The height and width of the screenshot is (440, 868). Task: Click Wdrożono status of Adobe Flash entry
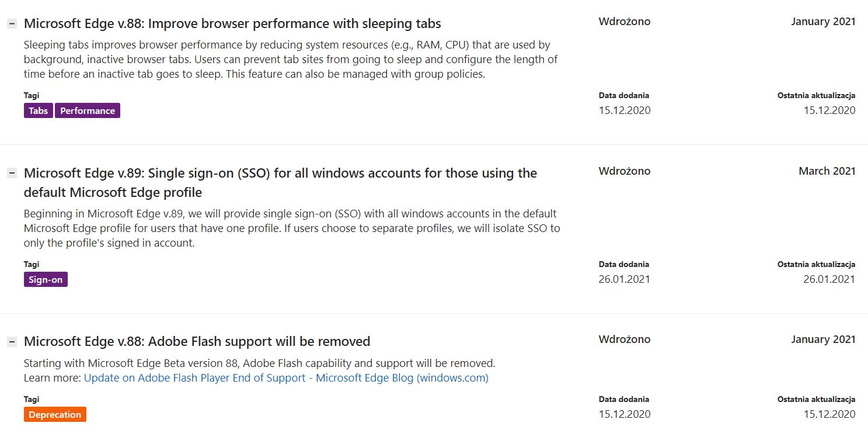625,339
